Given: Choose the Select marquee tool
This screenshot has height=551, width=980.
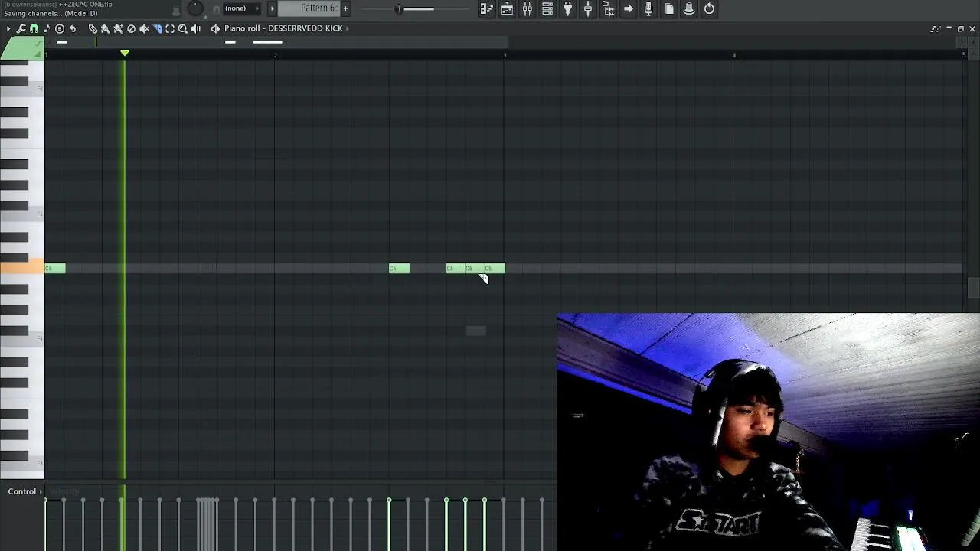Looking at the screenshot, I should click(x=170, y=28).
